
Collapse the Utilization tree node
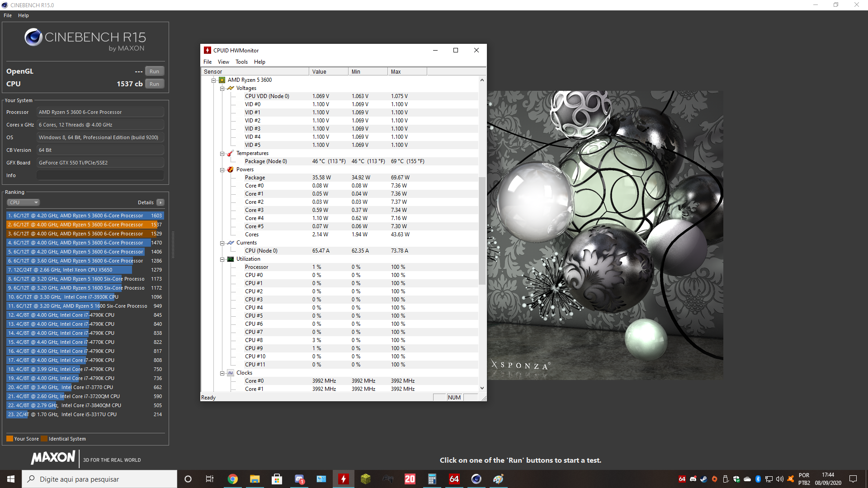pos(222,259)
